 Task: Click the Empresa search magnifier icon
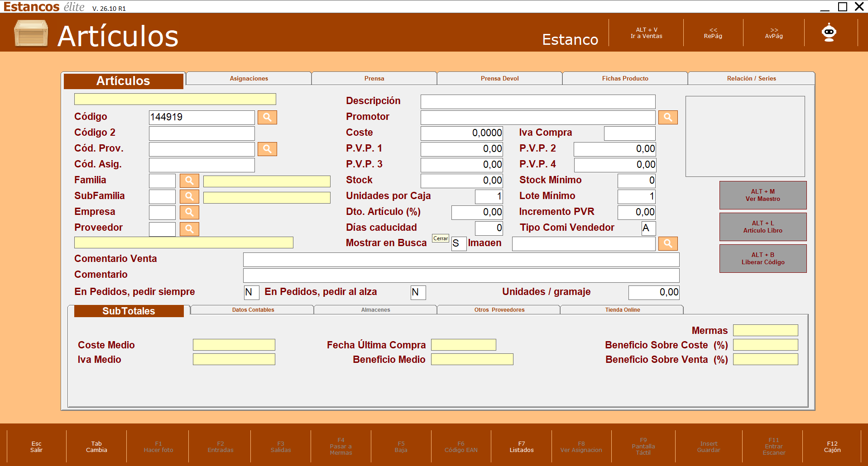[x=189, y=212]
